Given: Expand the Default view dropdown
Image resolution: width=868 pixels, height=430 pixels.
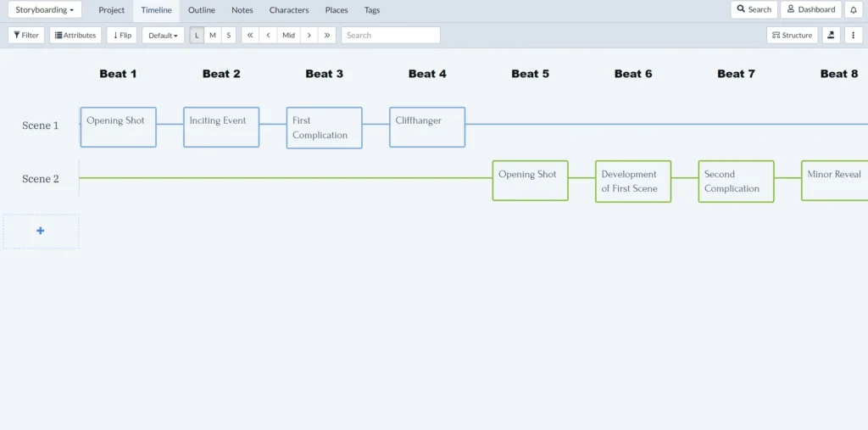Looking at the screenshot, I should (163, 35).
